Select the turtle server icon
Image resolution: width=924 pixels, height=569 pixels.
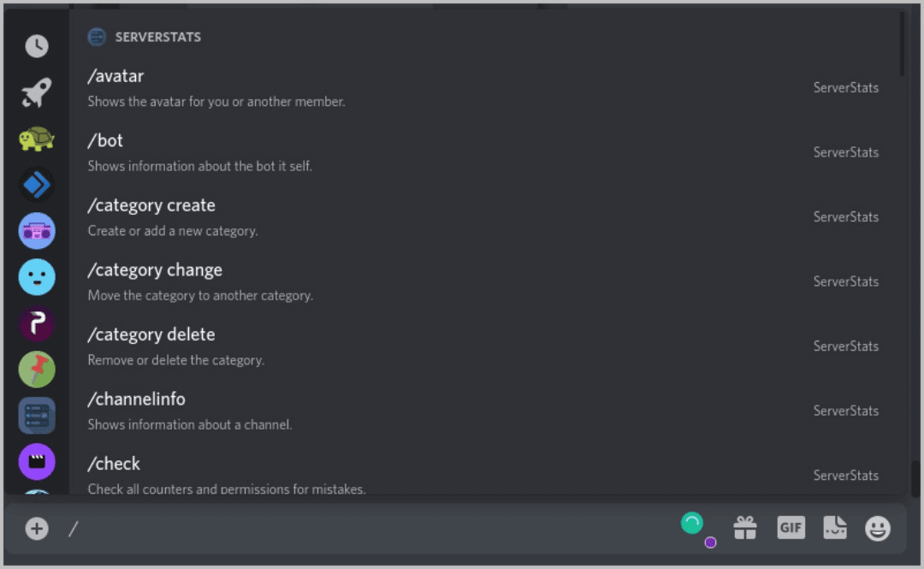point(37,139)
